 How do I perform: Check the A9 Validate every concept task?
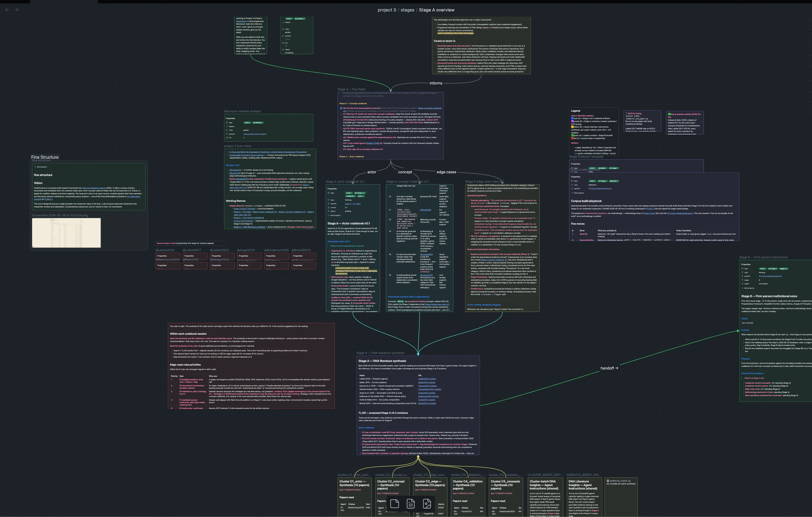click(341, 137)
